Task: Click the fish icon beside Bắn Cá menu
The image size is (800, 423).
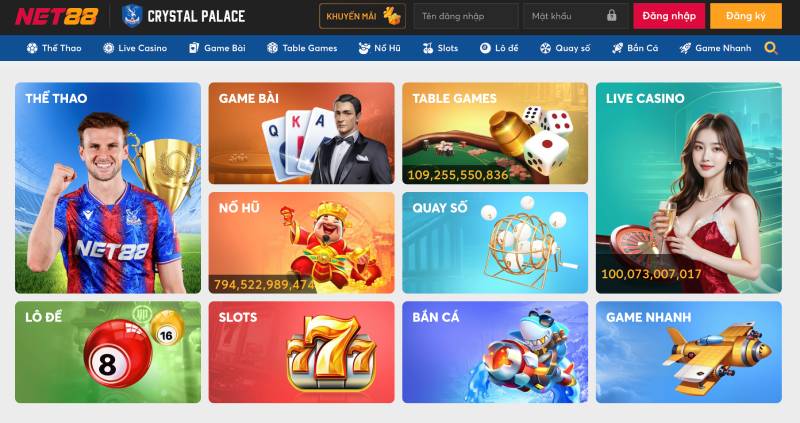Action: click(x=617, y=48)
